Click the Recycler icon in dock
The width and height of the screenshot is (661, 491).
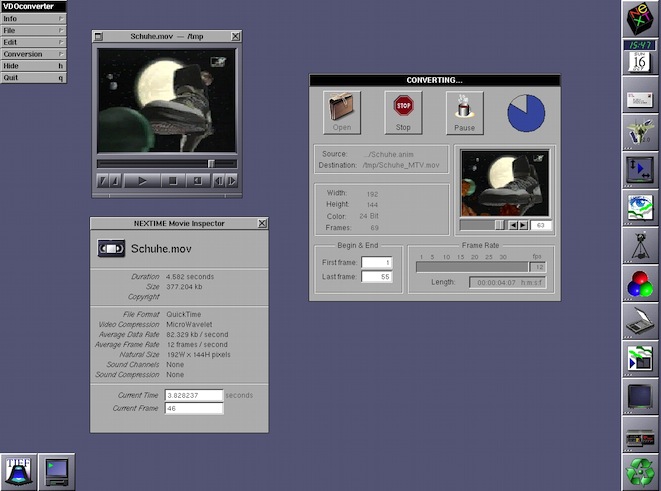pyautogui.click(x=640, y=472)
